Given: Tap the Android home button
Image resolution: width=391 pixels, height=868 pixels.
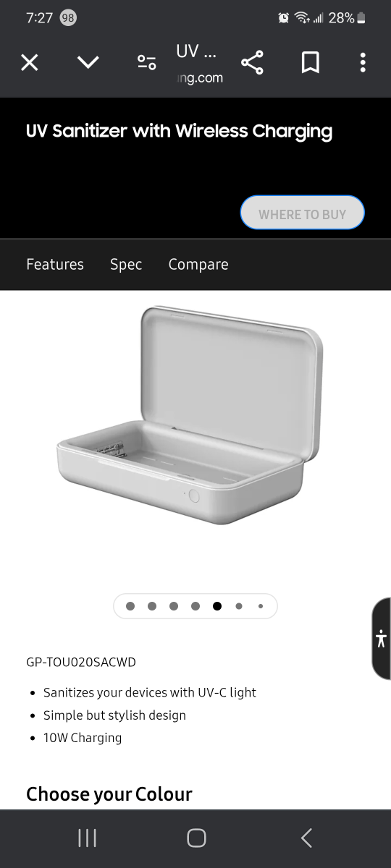Looking at the screenshot, I should [196, 838].
